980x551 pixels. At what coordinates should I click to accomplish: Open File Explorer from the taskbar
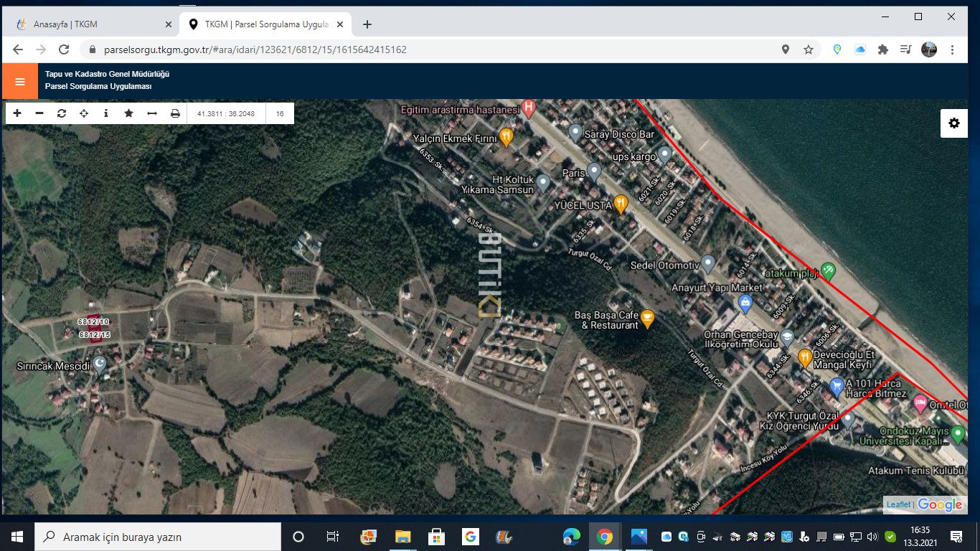pos(402,536)
